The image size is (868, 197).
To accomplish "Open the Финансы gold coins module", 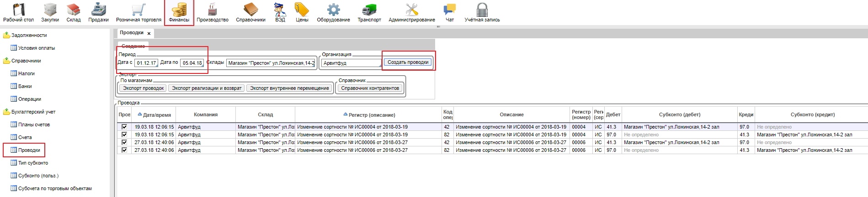I will [x=179, y=12].
